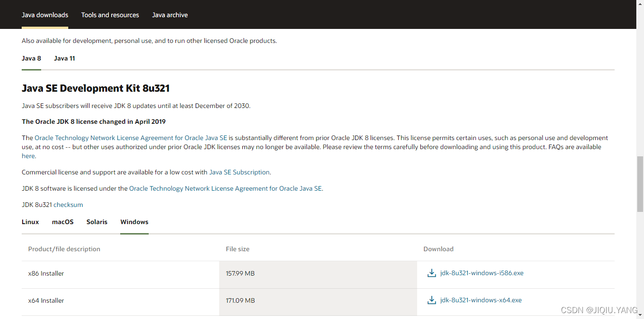This screenshot has height=319, width=644.
Task: Download jdk-8u321-windows-x64.exe file
Action: [x=481, y=300]
